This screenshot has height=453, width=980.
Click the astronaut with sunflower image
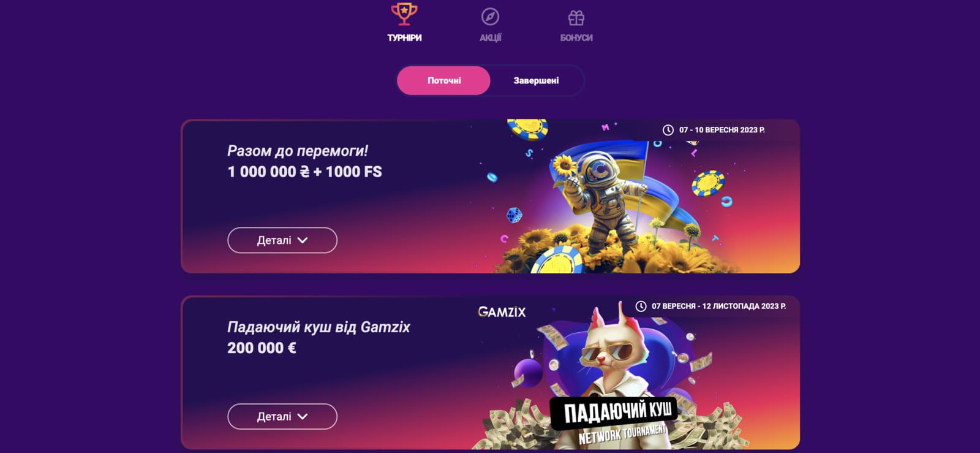600,199
